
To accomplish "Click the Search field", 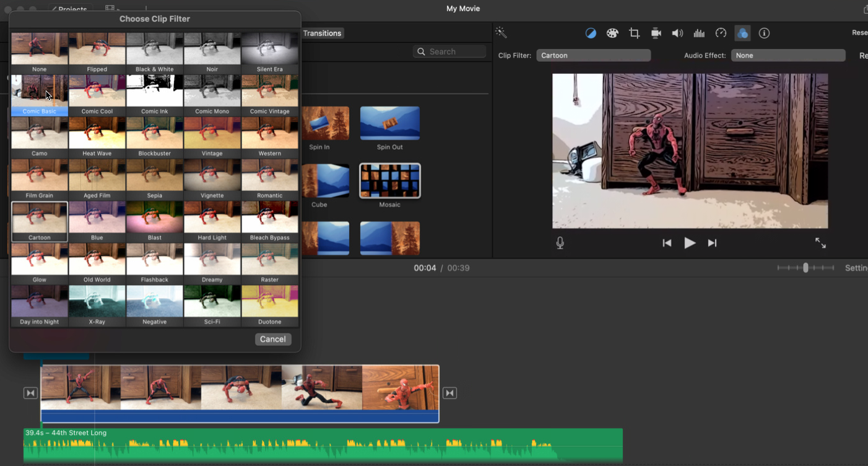I will (449, 51).
